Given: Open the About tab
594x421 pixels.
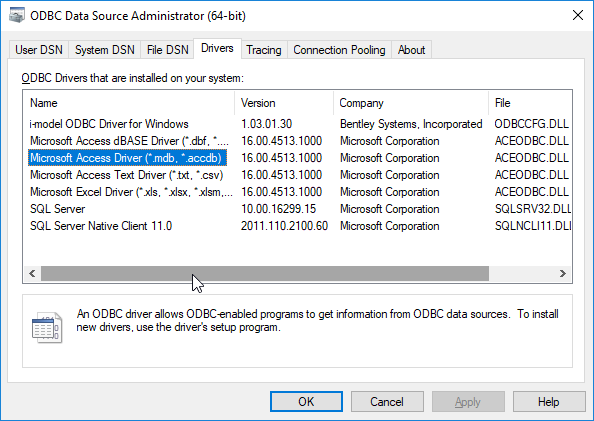Looking at the screenshot, I should pos(411,50).
